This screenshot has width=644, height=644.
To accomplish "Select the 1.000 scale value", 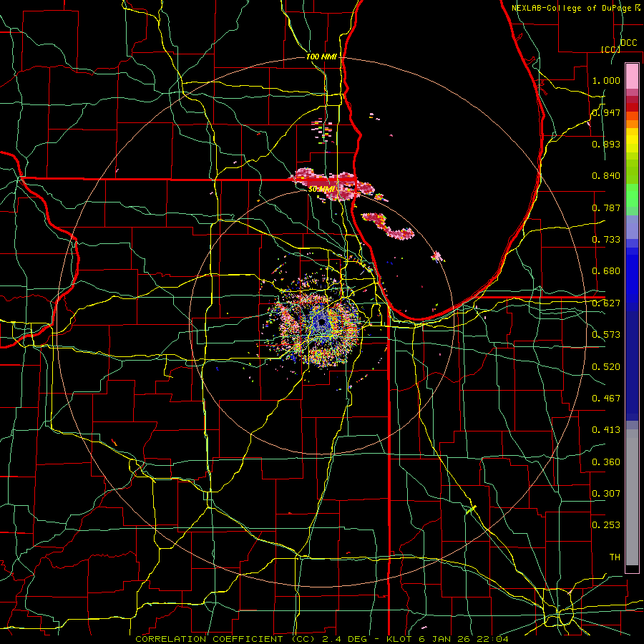I will [x=606, y=80].
